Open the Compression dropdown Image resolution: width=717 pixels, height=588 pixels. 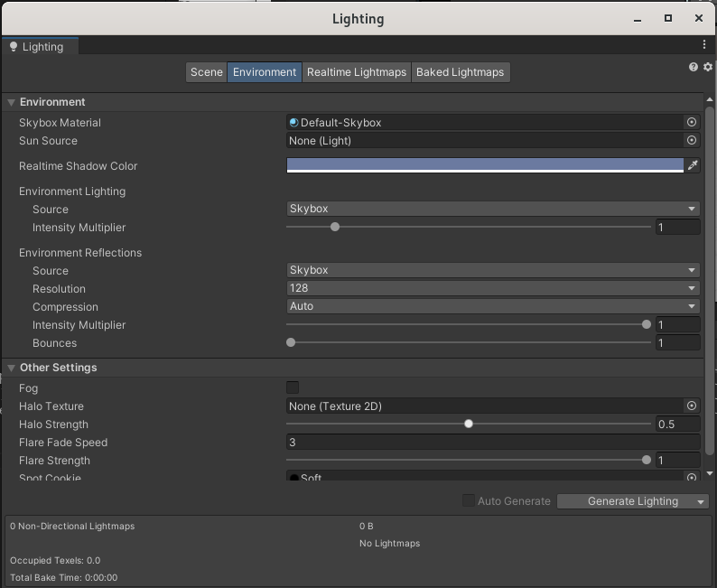point(493,306)
